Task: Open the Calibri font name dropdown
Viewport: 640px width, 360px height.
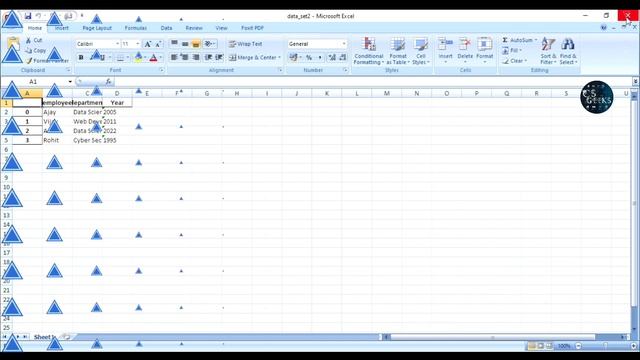Action: click(x=117, y=44)
